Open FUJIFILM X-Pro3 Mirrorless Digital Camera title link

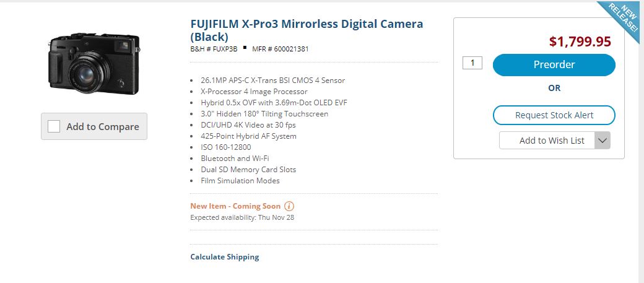[307, 30]
